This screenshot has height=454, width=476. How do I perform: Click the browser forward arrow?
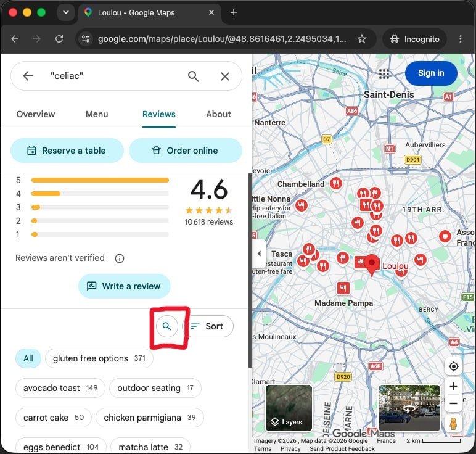37,39
